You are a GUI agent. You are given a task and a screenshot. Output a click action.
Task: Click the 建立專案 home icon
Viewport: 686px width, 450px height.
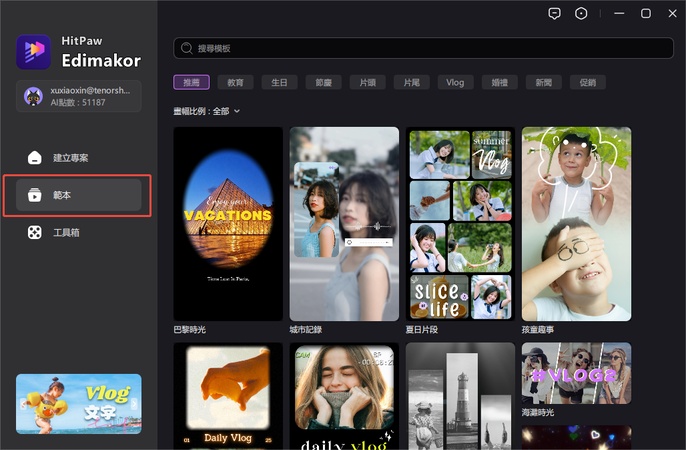(35, 157)
